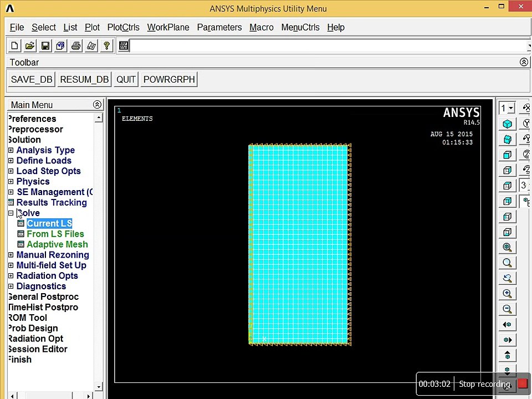Select Current LS under Solve

tap(49, 223)
